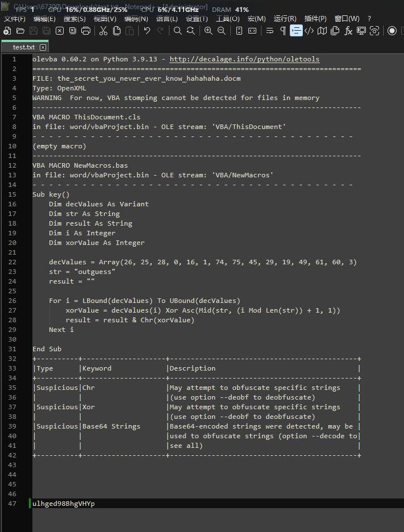This screenshot has height=532, width=404.
Task: Open the 文件(F) menu
Action: click(x=15, y=19)
